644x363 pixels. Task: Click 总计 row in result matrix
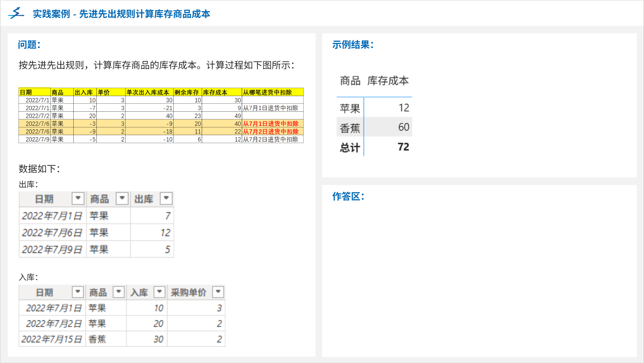tap(350, 148)
